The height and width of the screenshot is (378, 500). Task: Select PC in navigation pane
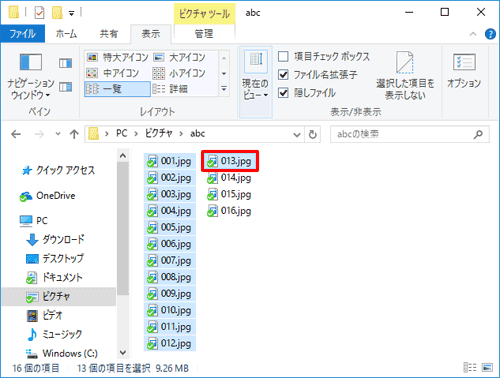(x=34, y=221)
